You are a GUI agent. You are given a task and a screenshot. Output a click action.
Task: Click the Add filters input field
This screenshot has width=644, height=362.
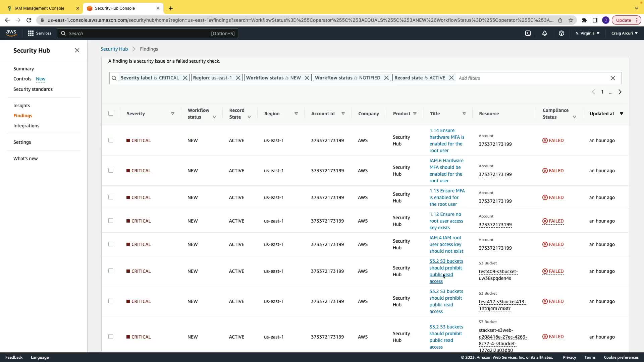530,78
